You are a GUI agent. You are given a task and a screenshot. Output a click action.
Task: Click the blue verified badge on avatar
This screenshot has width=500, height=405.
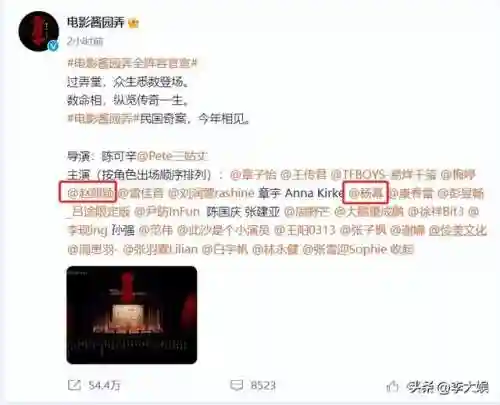pyautogui.click(x=54, y=46)
